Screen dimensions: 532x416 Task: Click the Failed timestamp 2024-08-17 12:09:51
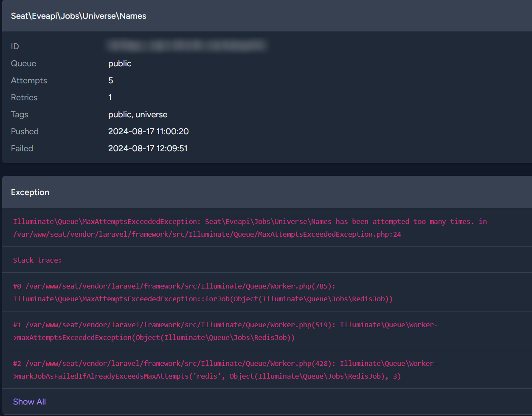click(148, 148)
